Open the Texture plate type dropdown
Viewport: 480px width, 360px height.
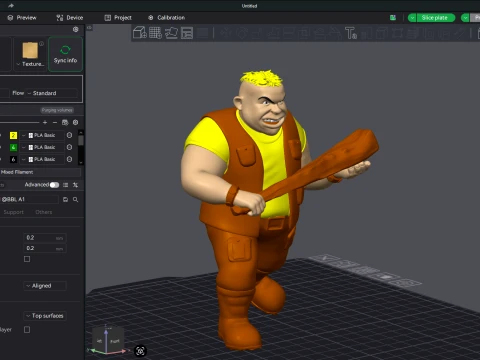(x=30, y=64)
